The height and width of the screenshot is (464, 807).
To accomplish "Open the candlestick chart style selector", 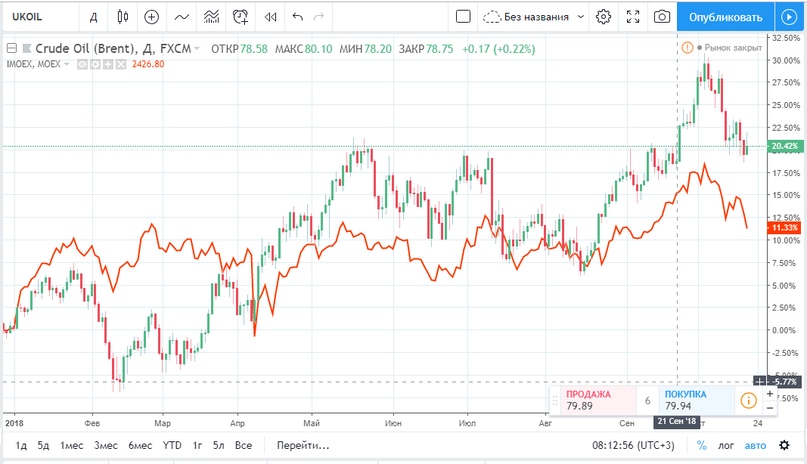I will (x=123, y=17).
